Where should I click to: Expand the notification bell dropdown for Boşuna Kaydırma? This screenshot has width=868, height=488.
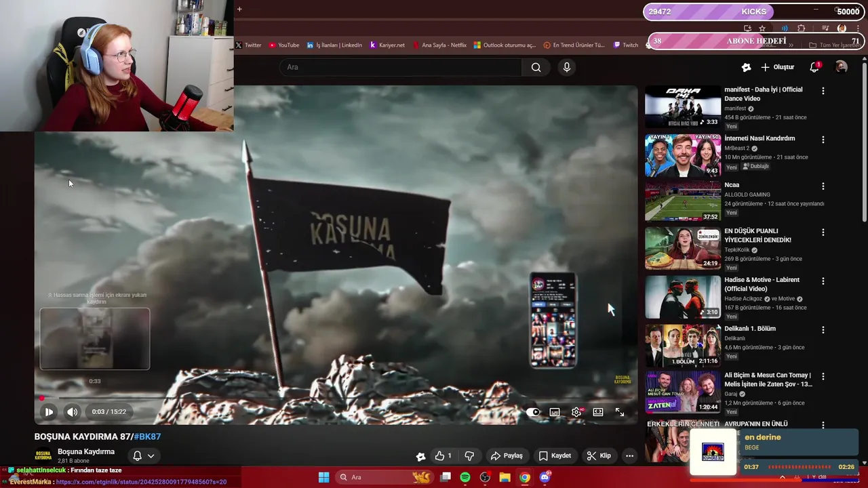click(x=143, y=455)
